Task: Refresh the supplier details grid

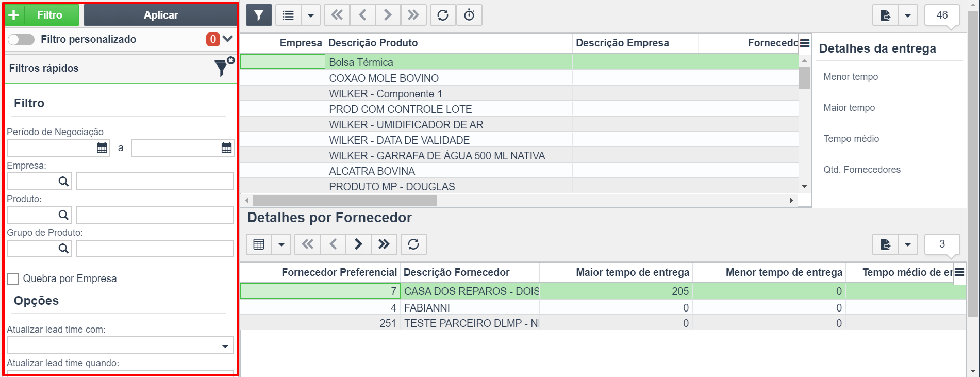Action: [x=413, y=244]
